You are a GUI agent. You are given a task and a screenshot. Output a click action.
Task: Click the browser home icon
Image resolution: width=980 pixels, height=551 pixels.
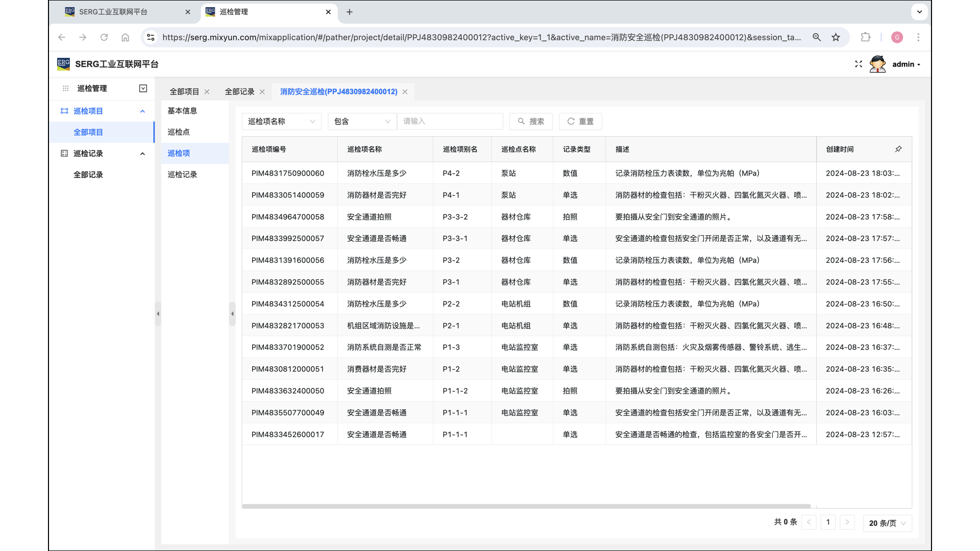[x=126, y=37]
